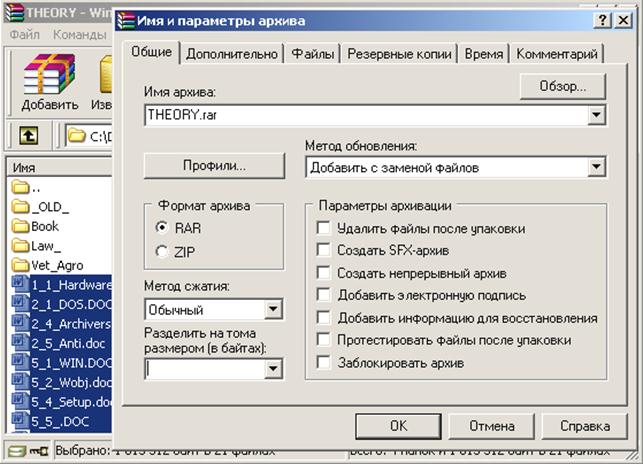Switch to the Дополнительно tab
The width and height of the screenshot is (643, 464).
(x=232, y=54)
